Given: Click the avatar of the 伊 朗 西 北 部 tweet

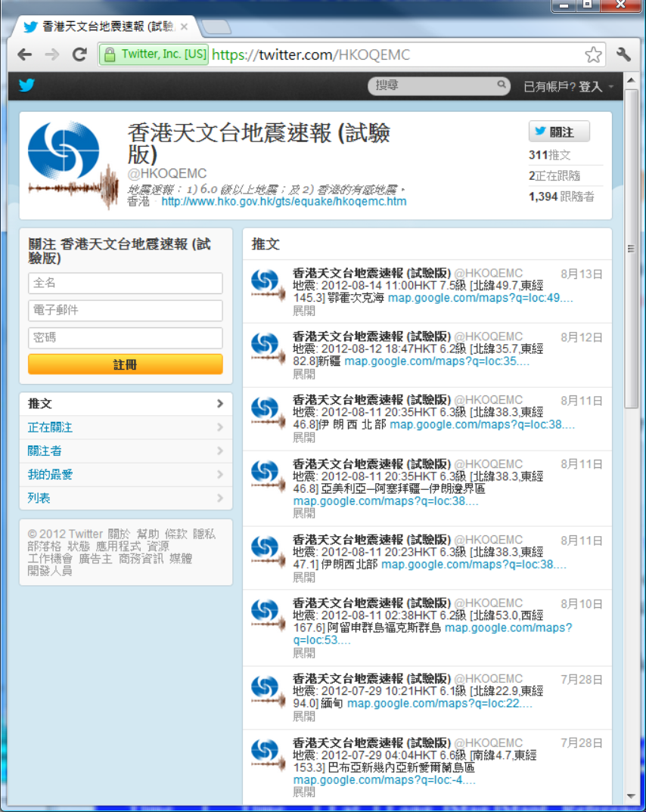Looking at the screenshot, I should pos(268,411).
